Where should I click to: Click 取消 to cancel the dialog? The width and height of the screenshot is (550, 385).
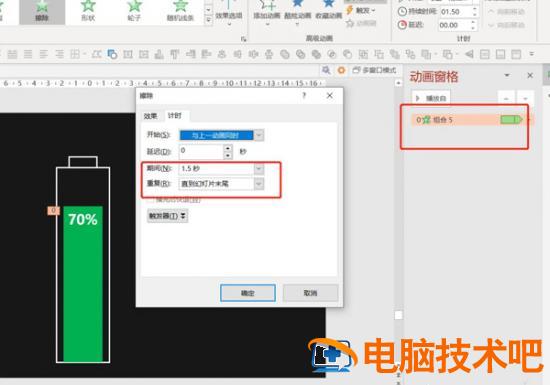coord(310,293)
